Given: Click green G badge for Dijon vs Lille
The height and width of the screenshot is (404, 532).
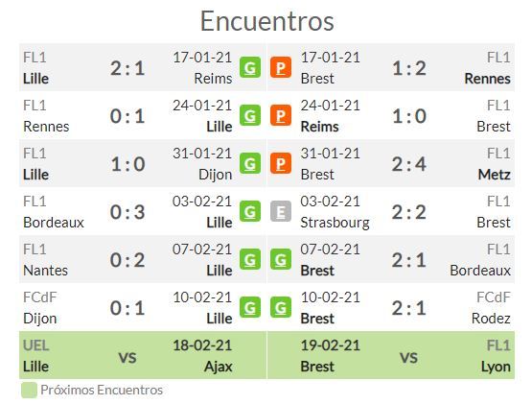Looking at the screenshot, I should point(250,308).
